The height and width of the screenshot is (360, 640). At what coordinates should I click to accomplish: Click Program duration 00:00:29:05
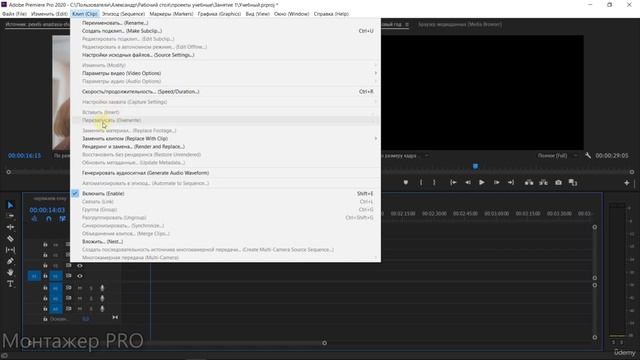click(612, 156)
